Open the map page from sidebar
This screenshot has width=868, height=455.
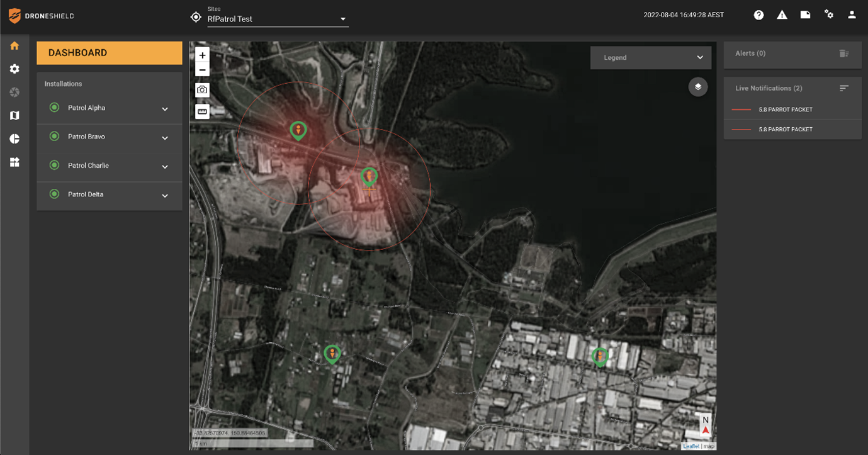click(x=14, y=115)
